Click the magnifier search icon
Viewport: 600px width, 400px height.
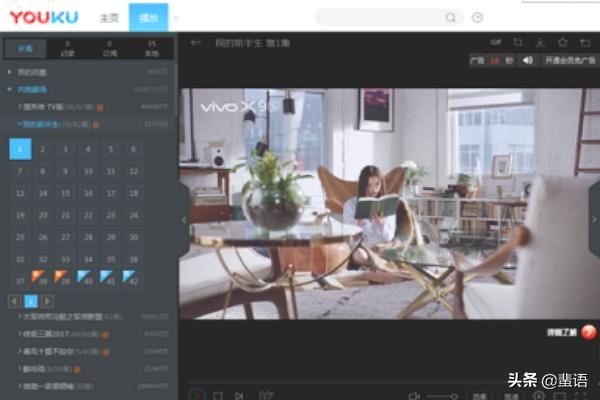pyautogui.click(x=451, y=18)
